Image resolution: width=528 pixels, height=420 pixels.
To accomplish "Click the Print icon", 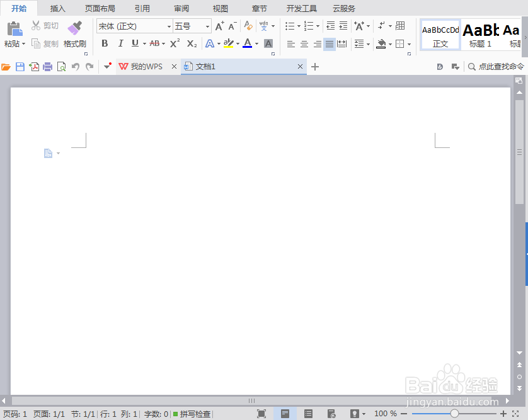I will (47, 67).
